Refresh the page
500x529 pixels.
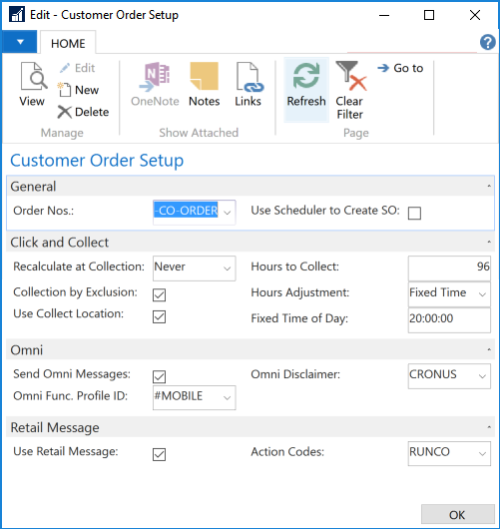(x=306, y=89)
